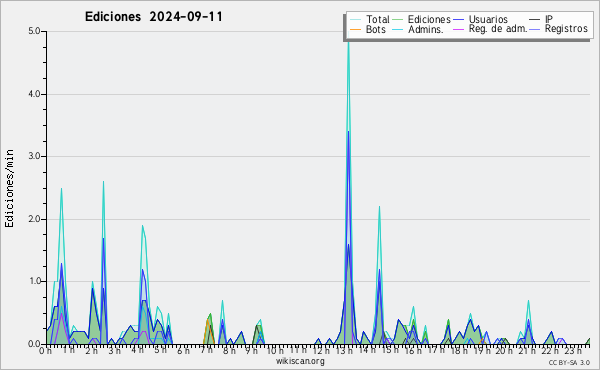Click the '18 h' x-axis label
The height and width of the screenshot is (370, 600).
[459, 350]
